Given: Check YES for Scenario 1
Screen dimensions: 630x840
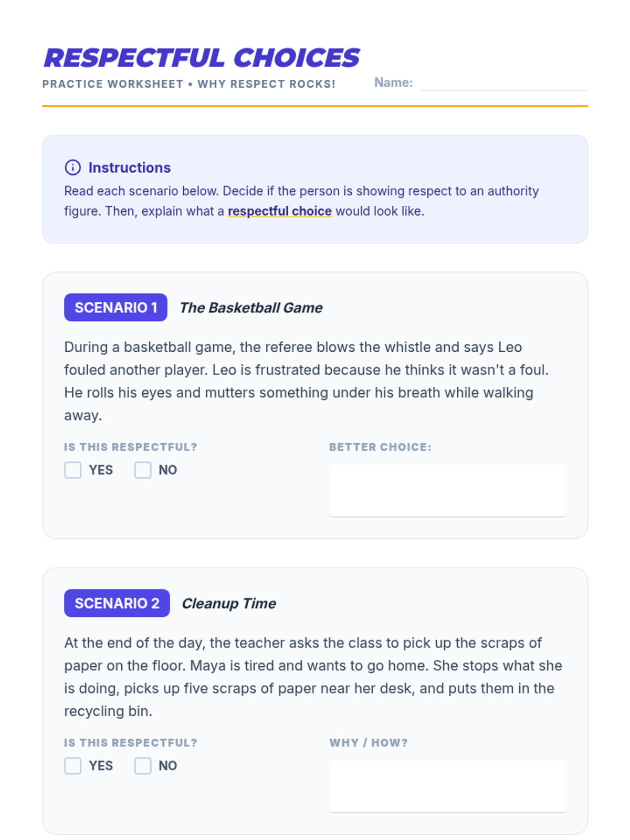Looking at the screenshot, I should coord(73,470).
